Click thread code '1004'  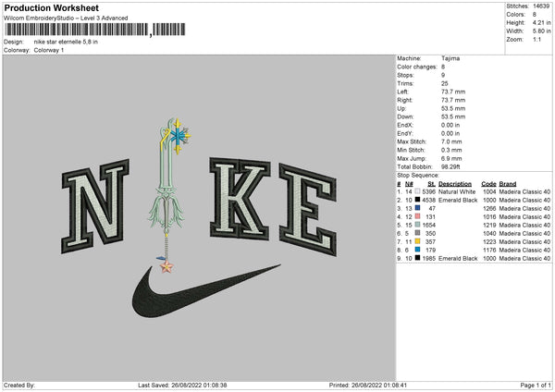tap(489, 191)
